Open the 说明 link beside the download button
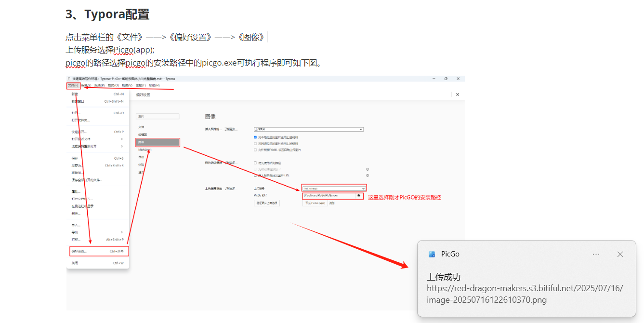The height and width of the screenshot is (323, 644). pos(332,203)
